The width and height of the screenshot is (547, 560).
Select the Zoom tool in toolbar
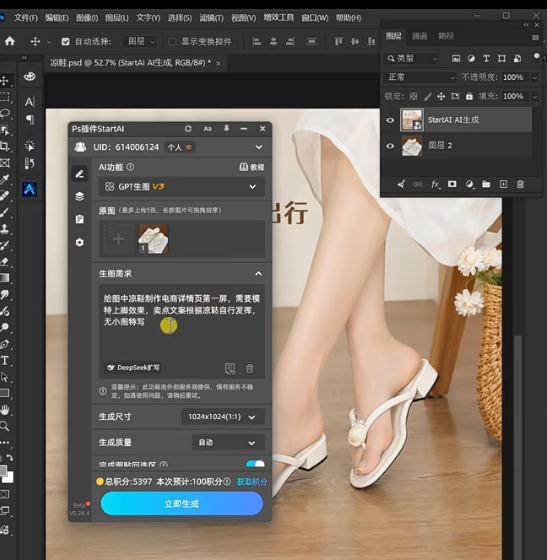5,426
